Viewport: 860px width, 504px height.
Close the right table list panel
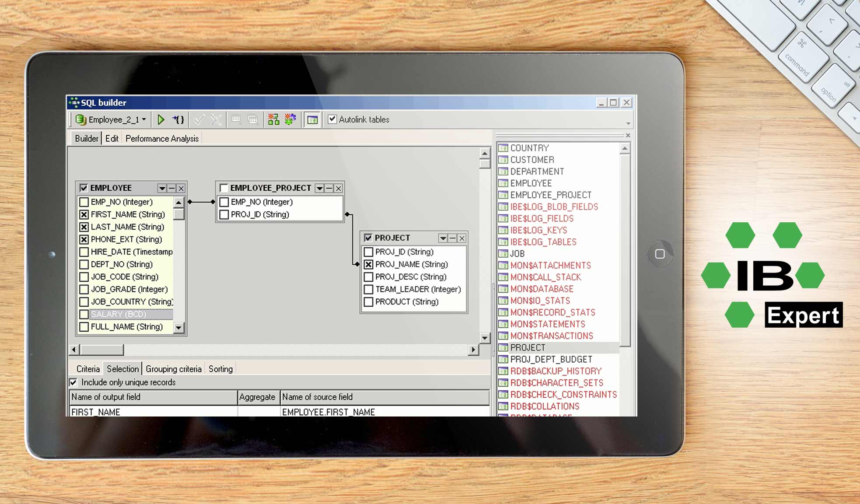click(x=628, y=136)
